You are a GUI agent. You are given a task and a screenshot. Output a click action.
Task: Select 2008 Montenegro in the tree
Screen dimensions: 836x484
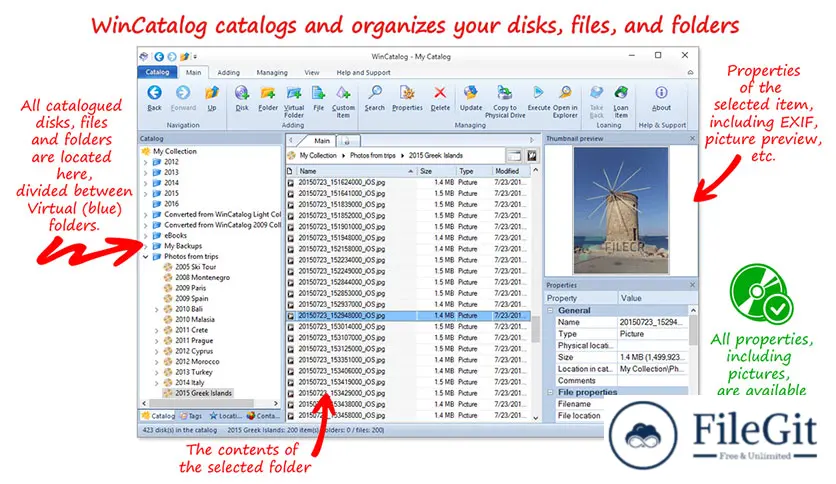click(x=202, y=278)
